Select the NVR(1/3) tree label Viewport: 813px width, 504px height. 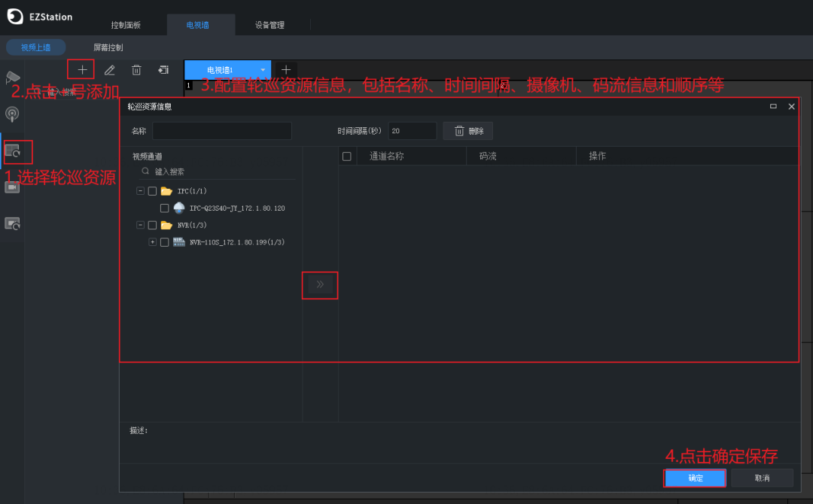click(192, 226)
